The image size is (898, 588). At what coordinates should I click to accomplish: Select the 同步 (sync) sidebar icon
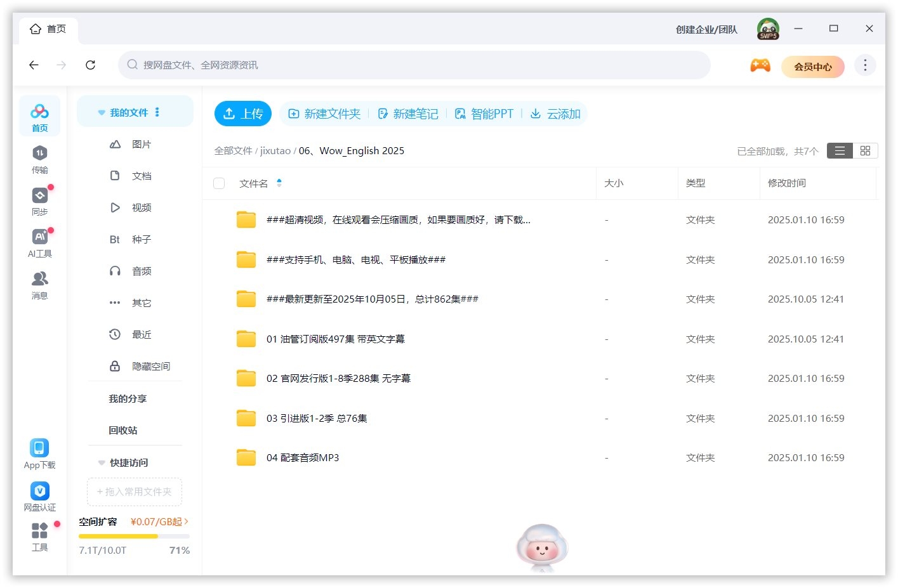coord(39,196)
